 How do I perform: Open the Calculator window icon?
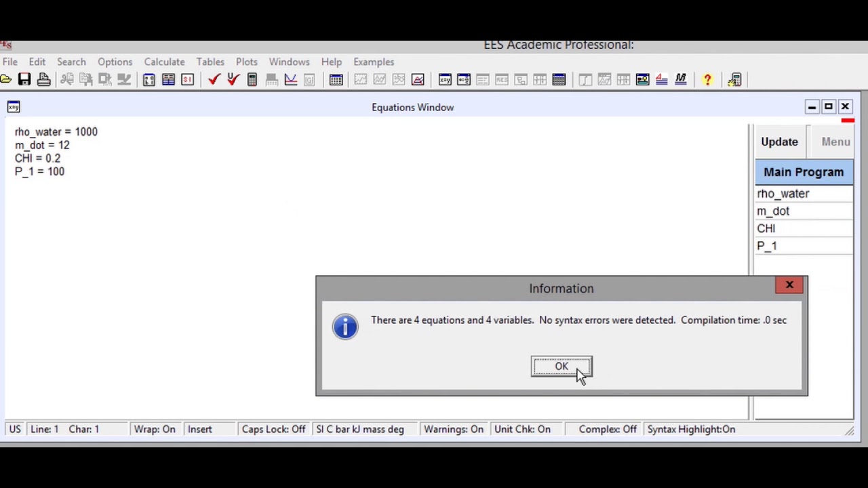(734, 80)
